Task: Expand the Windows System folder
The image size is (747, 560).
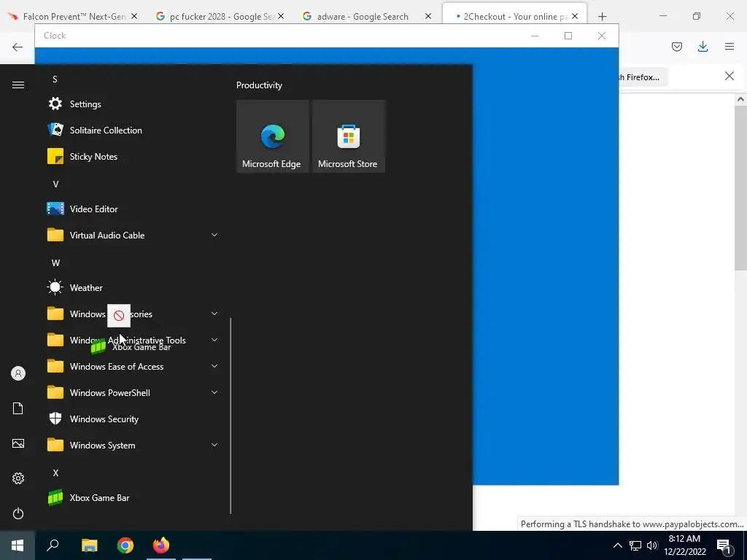Action: [x=214, y=445]
